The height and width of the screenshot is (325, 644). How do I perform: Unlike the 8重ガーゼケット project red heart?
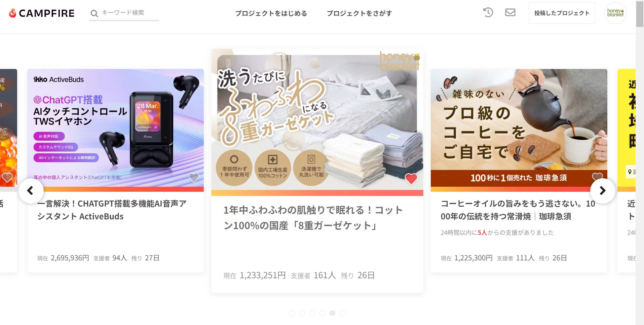click(411, 178)
